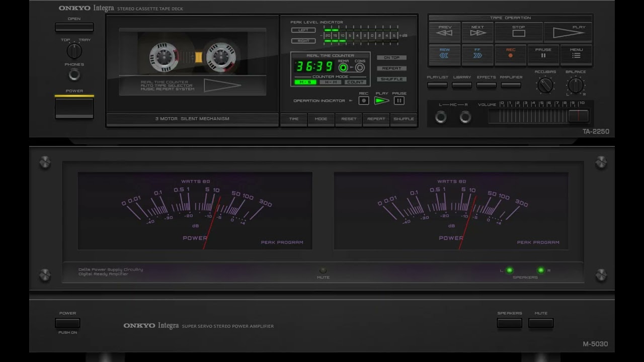The height and width of the screenshot is (362, 644).
Task: Rewind the tape using the REW button
Action: (445, 55)
